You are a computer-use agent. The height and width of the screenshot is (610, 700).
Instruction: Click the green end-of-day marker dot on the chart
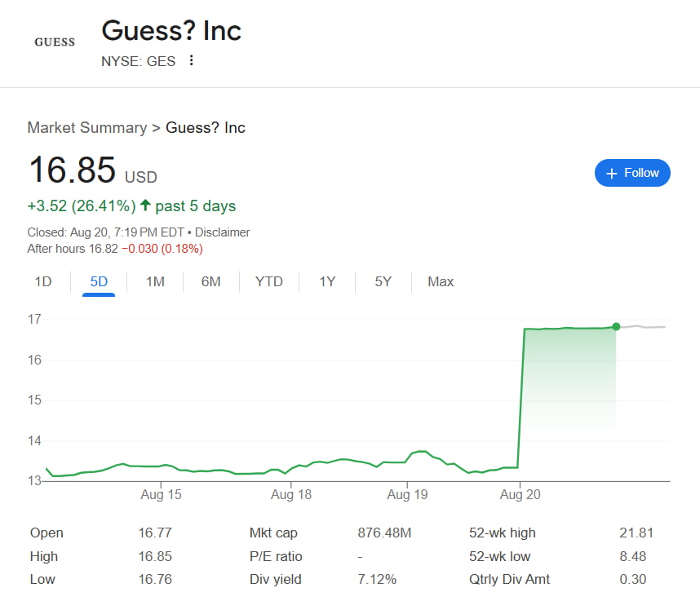coord(616,326)
